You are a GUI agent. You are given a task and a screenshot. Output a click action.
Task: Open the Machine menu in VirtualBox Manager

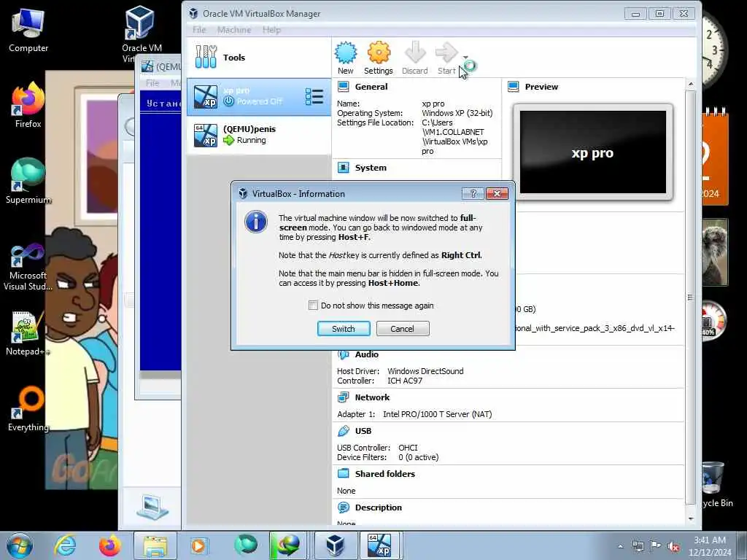pos(234,29)
